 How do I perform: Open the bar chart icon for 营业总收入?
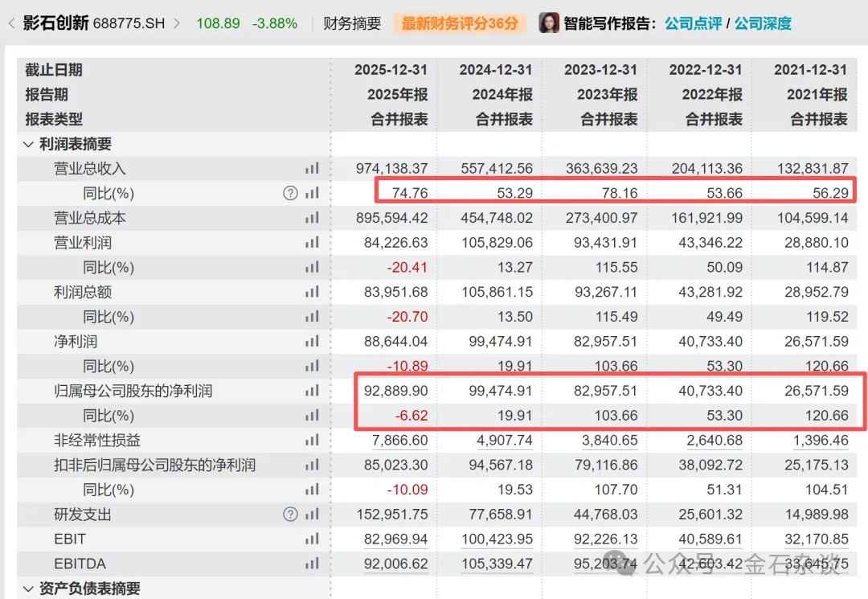tap(312, 168)
